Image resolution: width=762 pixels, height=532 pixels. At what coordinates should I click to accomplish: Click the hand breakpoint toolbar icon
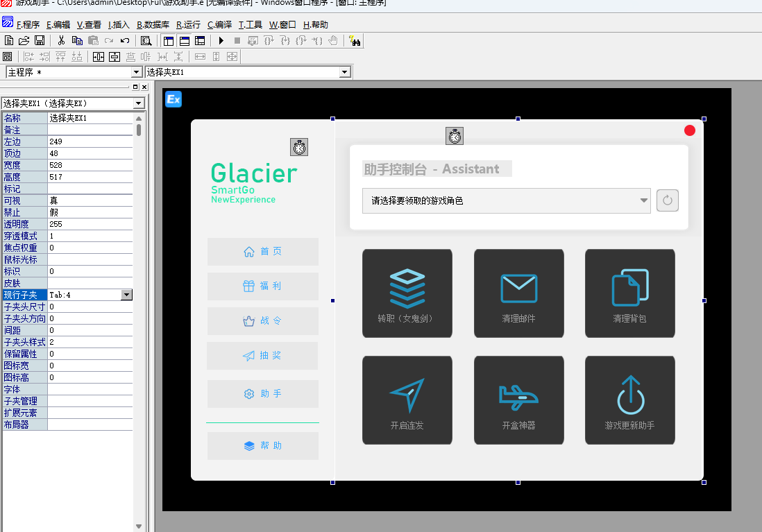(x=333, y=41)
